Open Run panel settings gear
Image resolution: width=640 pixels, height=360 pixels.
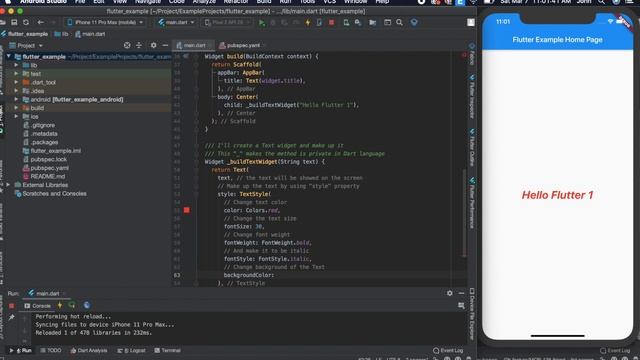pyautogui.click(x=449, y=293)
